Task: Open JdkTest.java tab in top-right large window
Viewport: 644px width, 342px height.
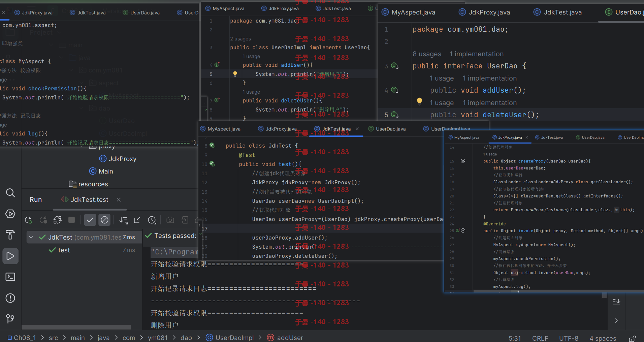Action: [558, 12]
